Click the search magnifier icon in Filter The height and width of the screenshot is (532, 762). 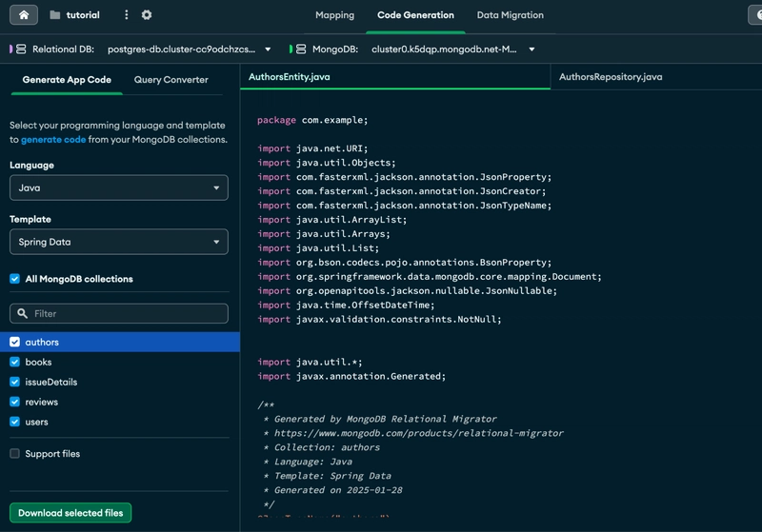[22, 313]
